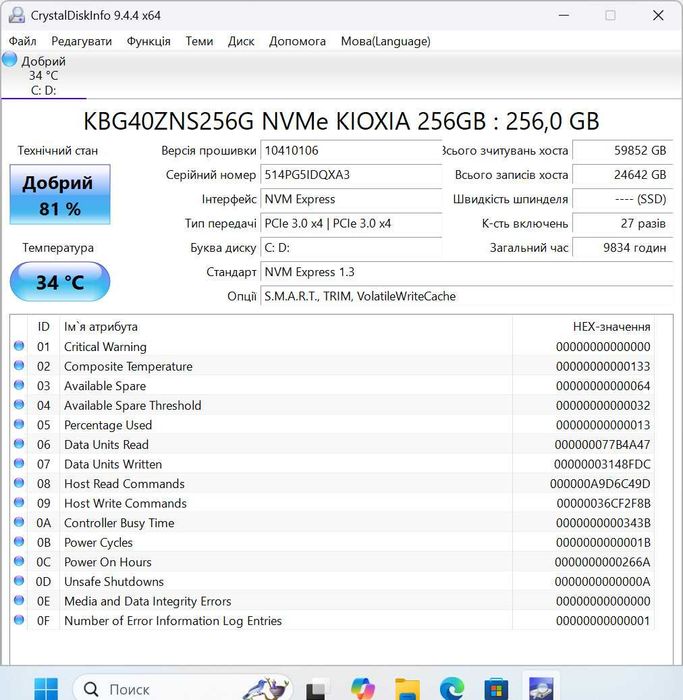Click the 27 разів power-on count value

pos(622,223)
